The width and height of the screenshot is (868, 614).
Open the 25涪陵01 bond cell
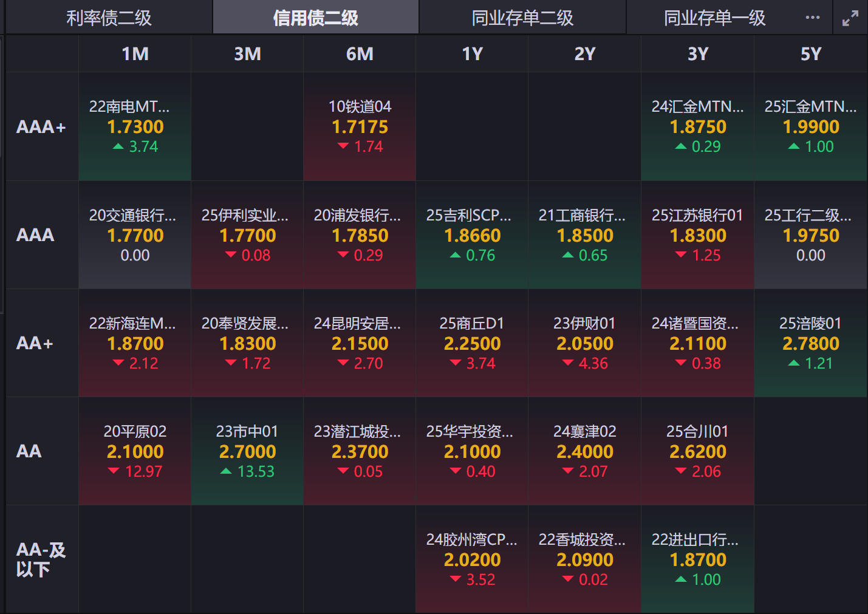[x=811, y=343]
